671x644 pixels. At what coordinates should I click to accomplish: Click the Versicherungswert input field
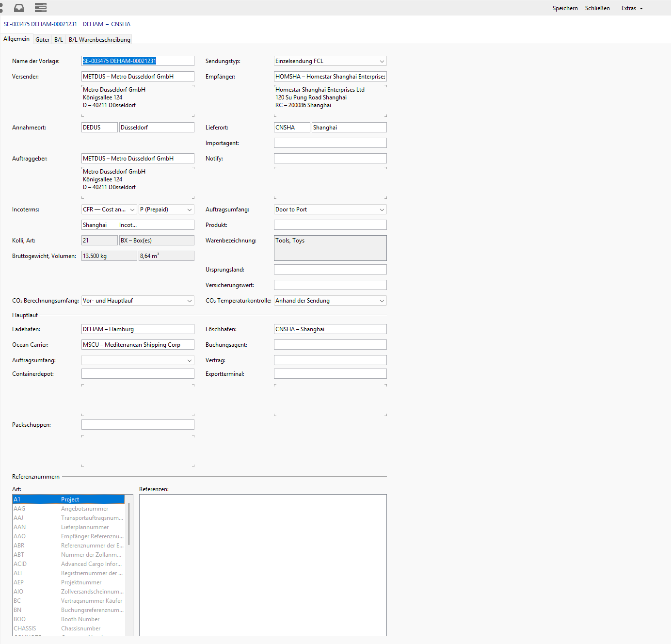coord(330,285)
